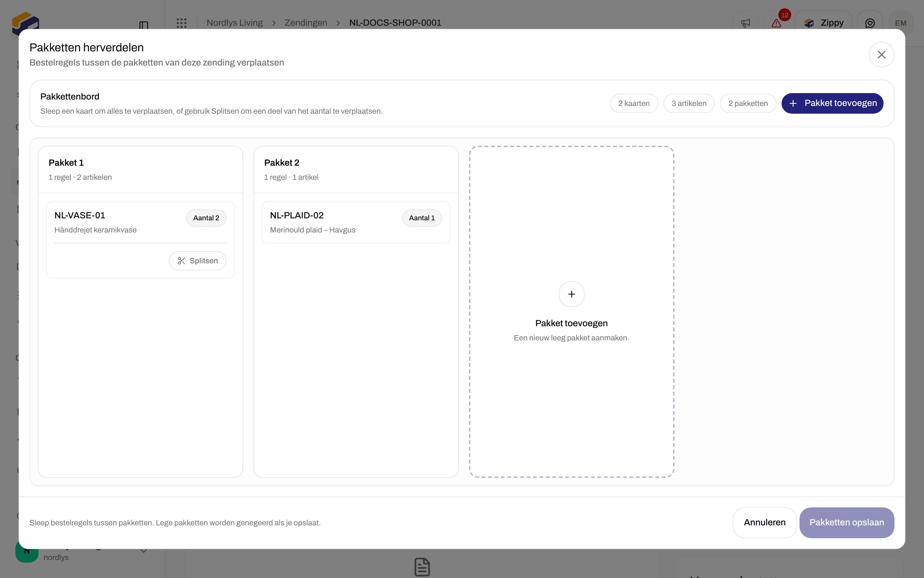Open the chat support icon
This screenshot has height=578, width=924.
click(x=870, y=23)
